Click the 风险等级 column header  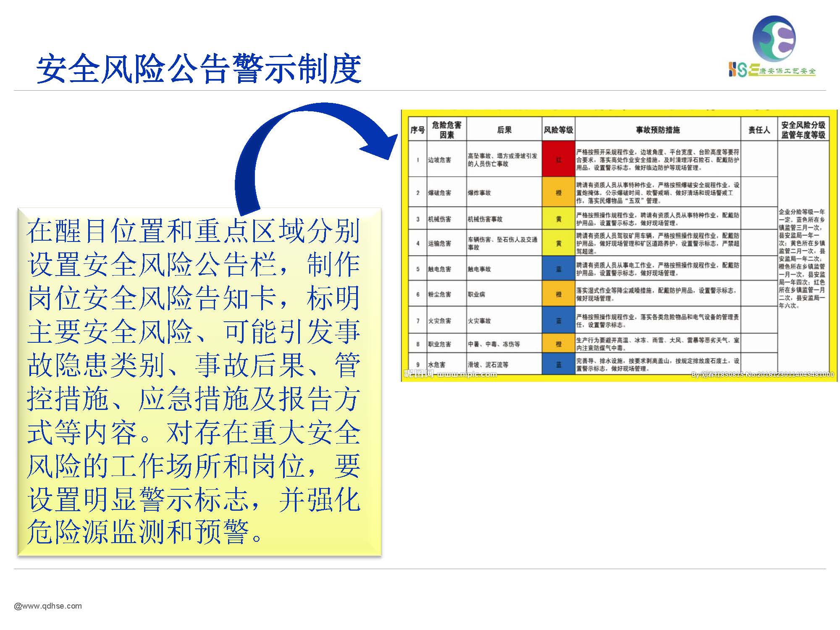tap(558, 130)
